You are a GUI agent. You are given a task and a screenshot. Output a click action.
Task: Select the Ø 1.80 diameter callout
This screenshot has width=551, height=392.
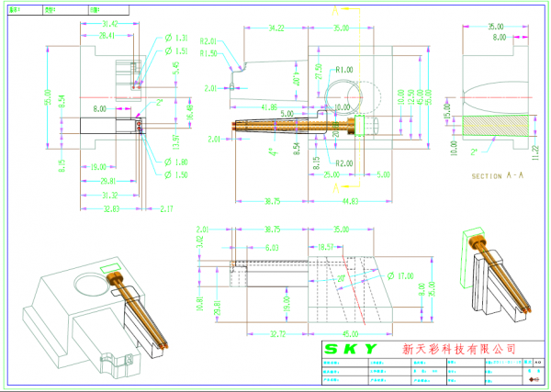click(x=174, y=162)
